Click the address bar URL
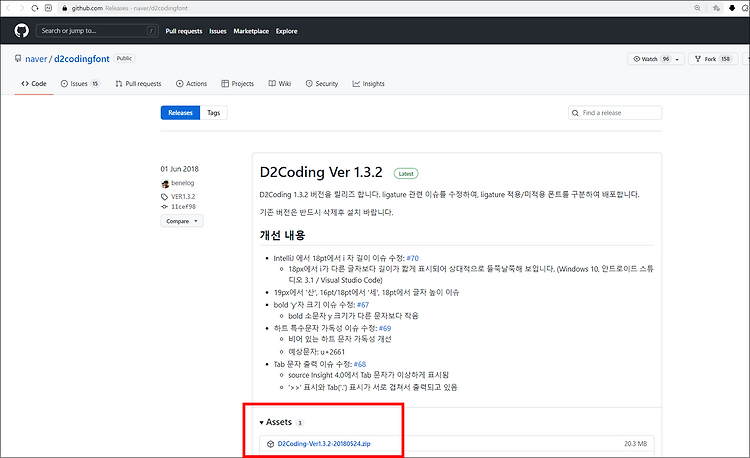The width and height of the screenshot is (750, 458). [130, 8]
